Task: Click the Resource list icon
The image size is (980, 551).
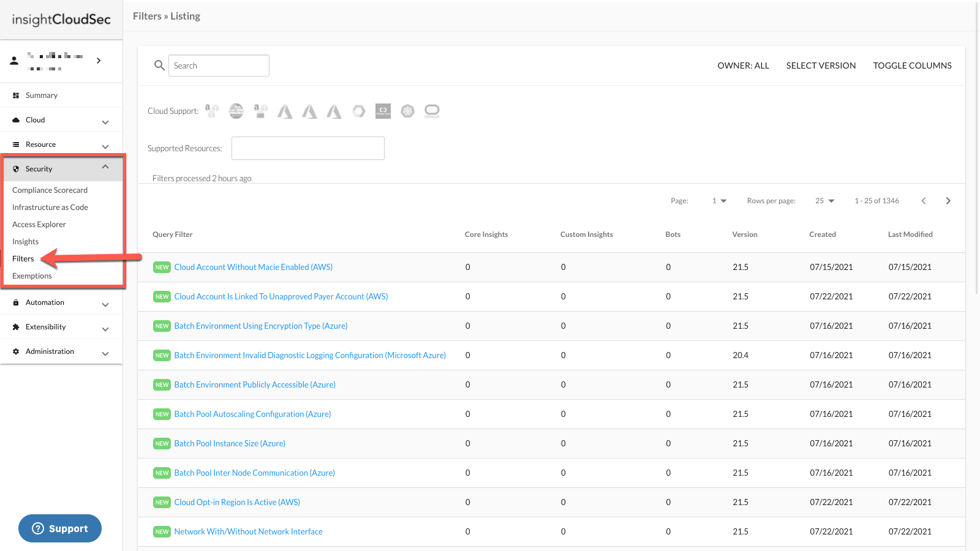Action: (16, 144)
